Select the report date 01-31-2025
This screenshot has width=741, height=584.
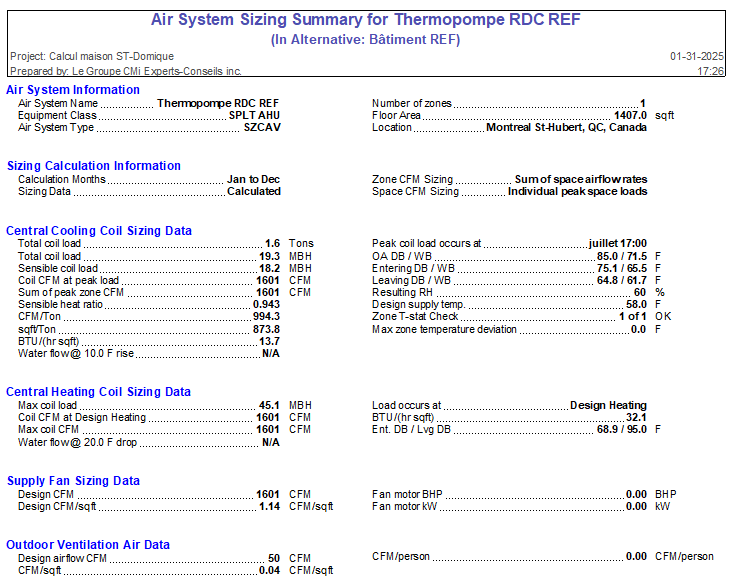tap(697, 57)
